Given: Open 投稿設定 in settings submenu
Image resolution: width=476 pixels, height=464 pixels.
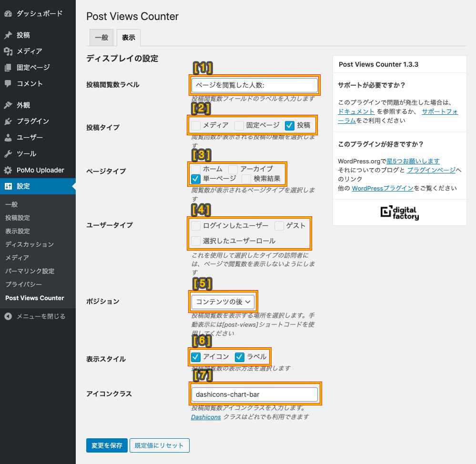Looking at the screenshot, I should (18, 218).
